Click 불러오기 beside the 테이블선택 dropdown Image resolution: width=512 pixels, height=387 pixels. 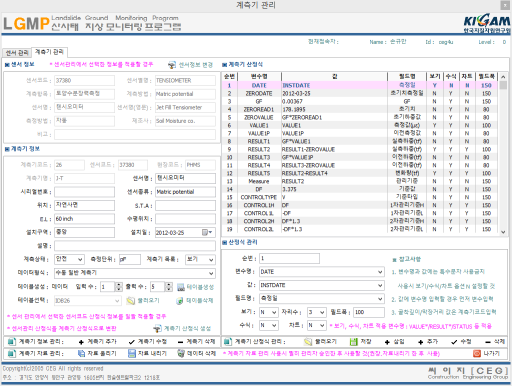(x=143, y=301)
